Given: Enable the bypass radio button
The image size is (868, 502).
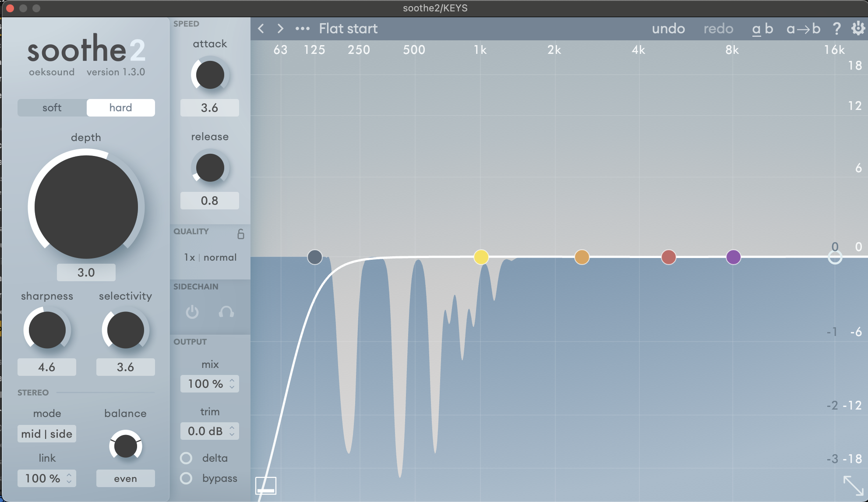Looking at the screenshot, I should tap(186, 478).
